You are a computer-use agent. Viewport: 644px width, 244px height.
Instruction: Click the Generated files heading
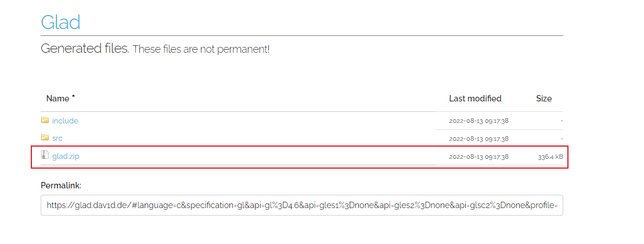pos(85,49)
